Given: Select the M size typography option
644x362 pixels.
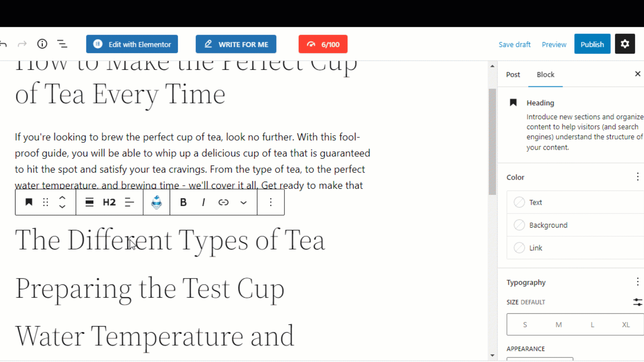Looking at the screenshot, I should coord(558,324).
